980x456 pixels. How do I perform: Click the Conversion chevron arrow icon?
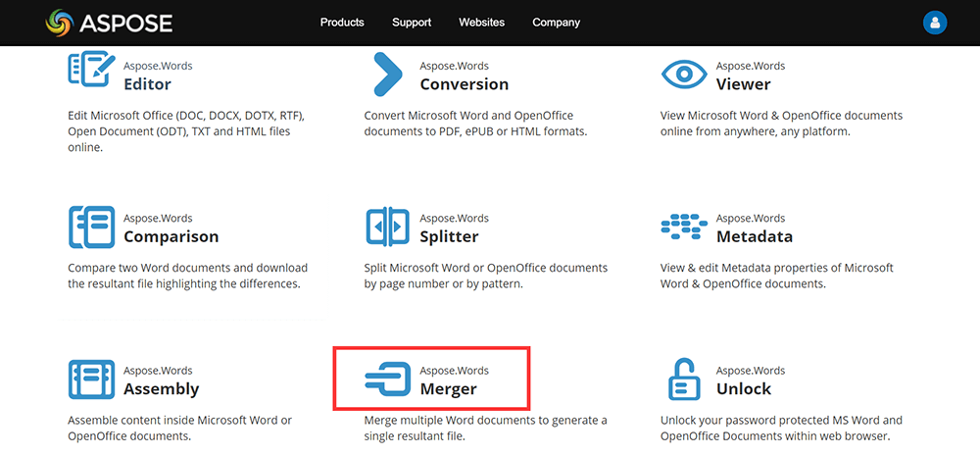(388, 75)
